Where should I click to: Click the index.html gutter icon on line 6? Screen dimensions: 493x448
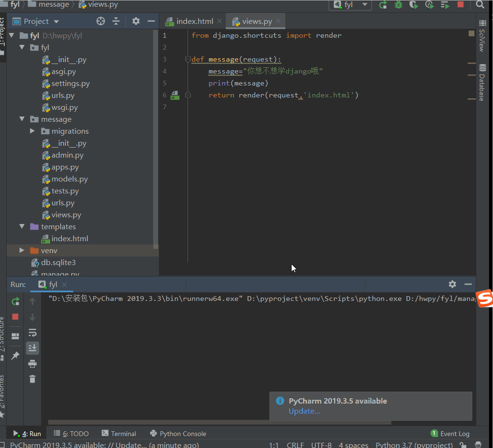tap(175, 96)
